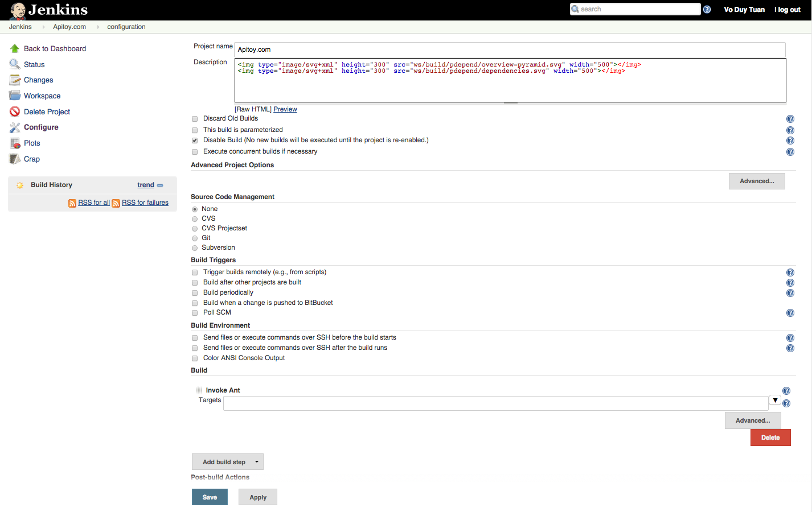812x512 pixels.
Task: Click the Status magnifier icon
Action: [x=15, y=64]
